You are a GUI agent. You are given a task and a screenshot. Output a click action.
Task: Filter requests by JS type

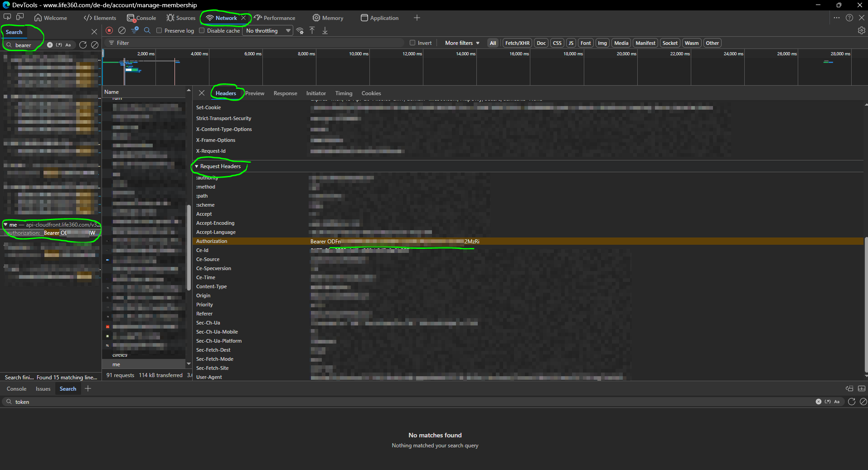click(571, 43)
